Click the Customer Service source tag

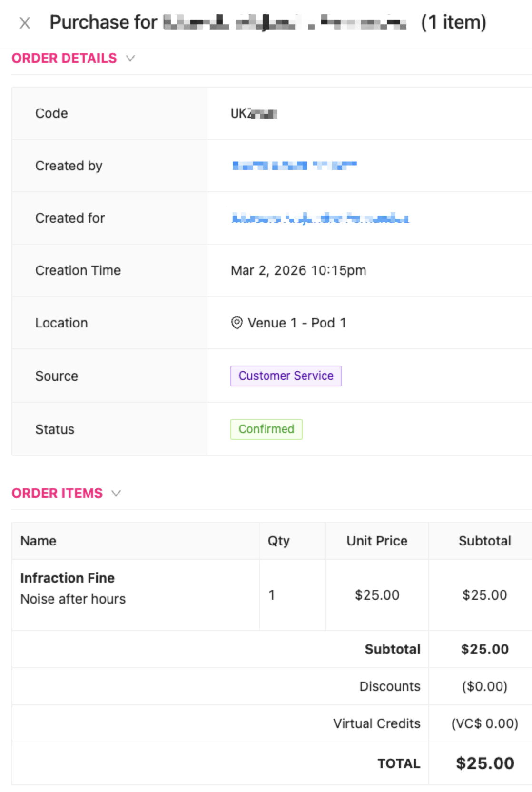click(x=286, y=376)
